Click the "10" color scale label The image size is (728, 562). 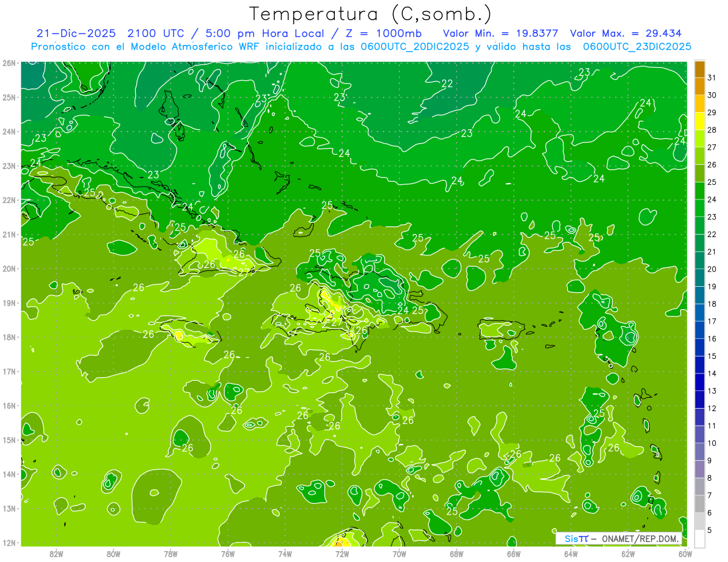pos(712,443)
